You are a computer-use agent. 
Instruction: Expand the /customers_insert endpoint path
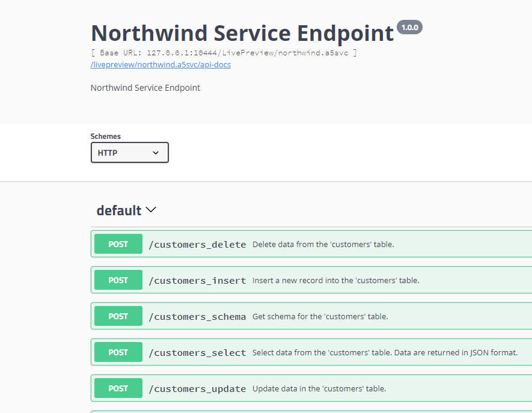point(197,281)
